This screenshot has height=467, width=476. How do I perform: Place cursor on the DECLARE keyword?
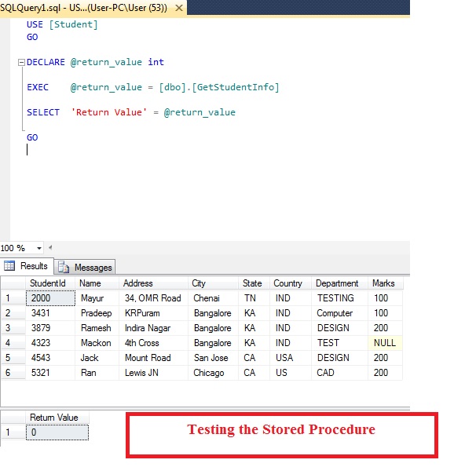tap(46, 62)
